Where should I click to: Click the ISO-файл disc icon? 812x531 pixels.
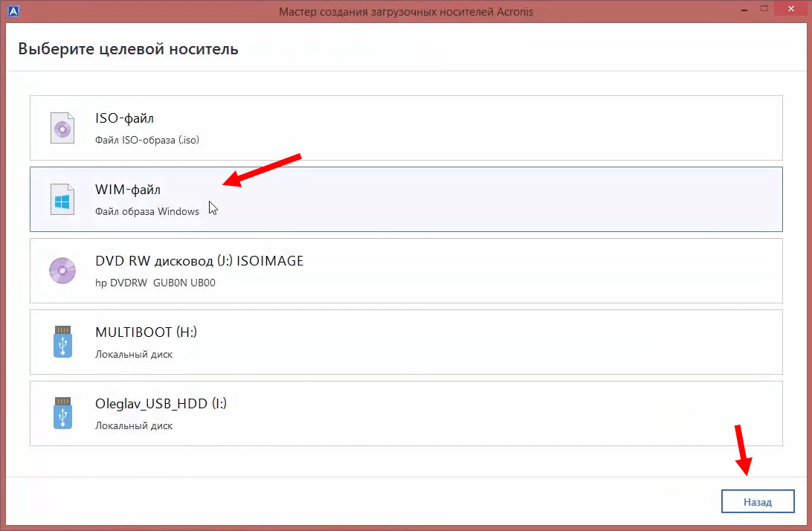(x=62, y=128)
